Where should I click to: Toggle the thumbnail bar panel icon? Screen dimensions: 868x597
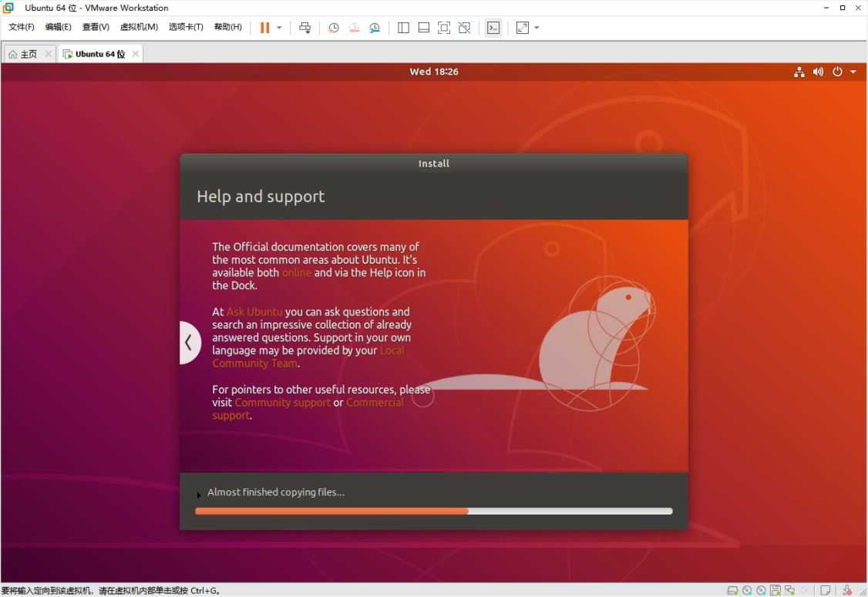click(423, 28)
